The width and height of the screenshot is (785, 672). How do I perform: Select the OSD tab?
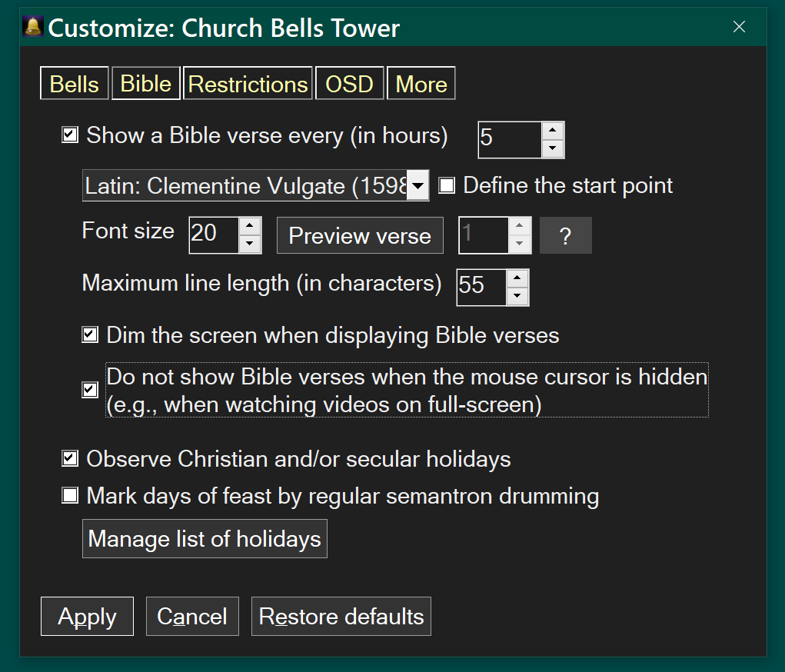[349, 84]
